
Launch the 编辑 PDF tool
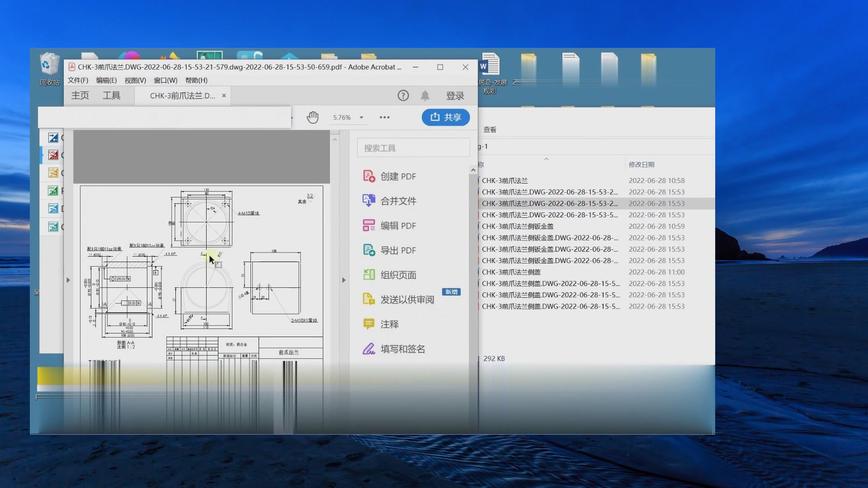(x=389, y=225)
